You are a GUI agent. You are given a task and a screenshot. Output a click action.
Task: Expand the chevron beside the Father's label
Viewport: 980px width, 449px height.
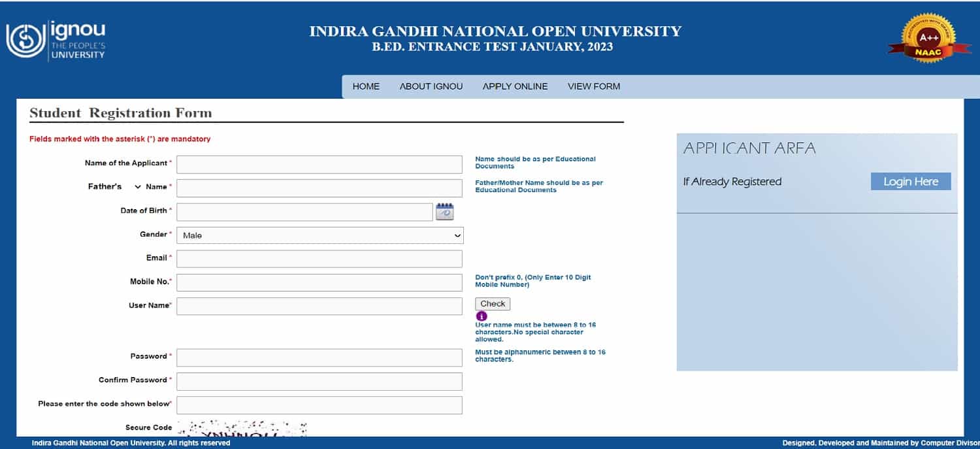coord(137,187)
